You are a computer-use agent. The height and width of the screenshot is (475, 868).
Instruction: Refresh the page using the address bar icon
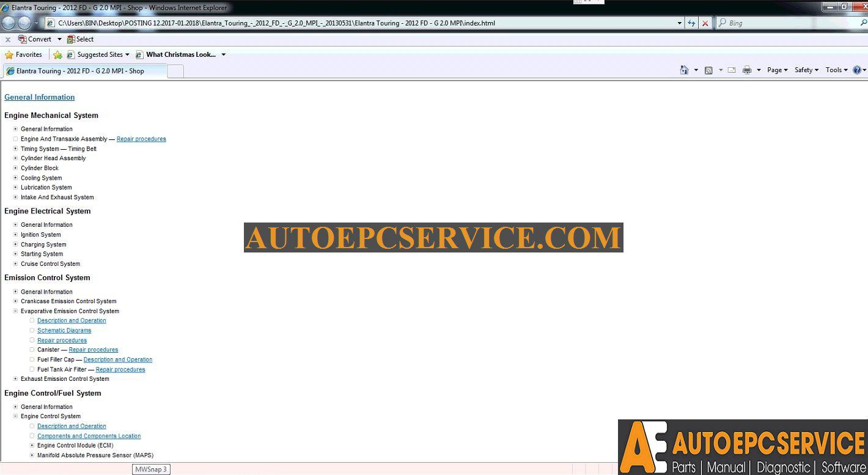(x=691, y=23)
